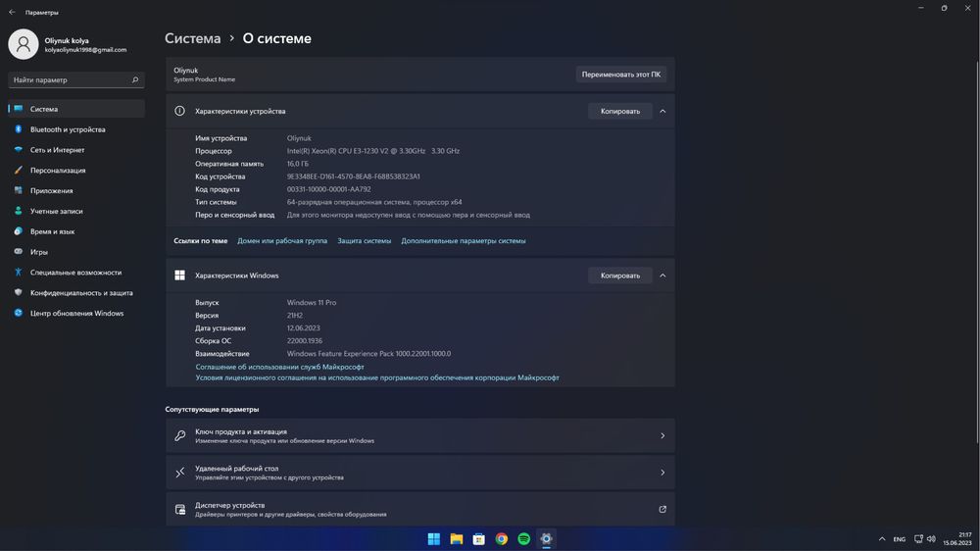Open Защита системы link

click(x=365, y=241)
